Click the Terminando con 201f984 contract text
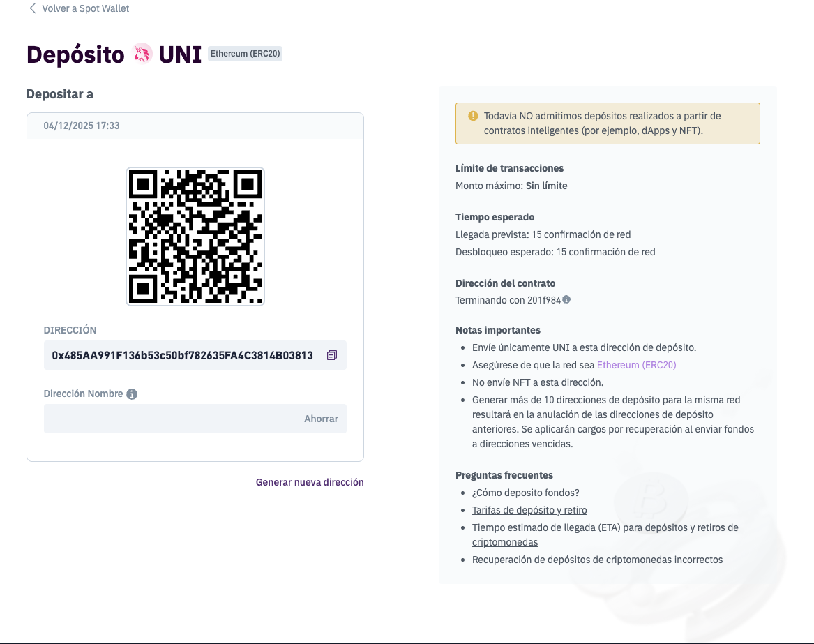This screenshot has height=644, width=814. [x=508, y=300]
